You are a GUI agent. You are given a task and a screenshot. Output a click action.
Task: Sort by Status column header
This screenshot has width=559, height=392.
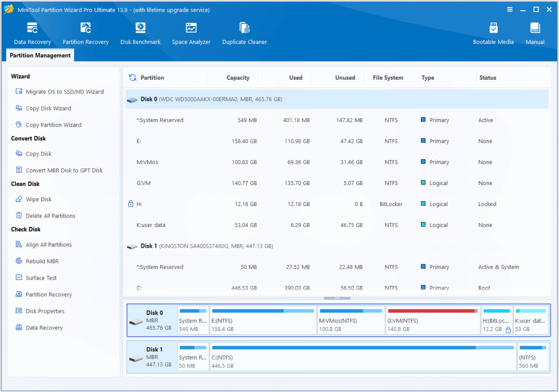click(487, 78)
